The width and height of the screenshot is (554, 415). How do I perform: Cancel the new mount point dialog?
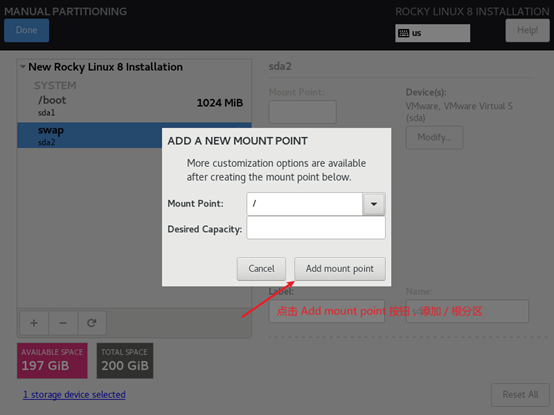click(x=261, y=269)
